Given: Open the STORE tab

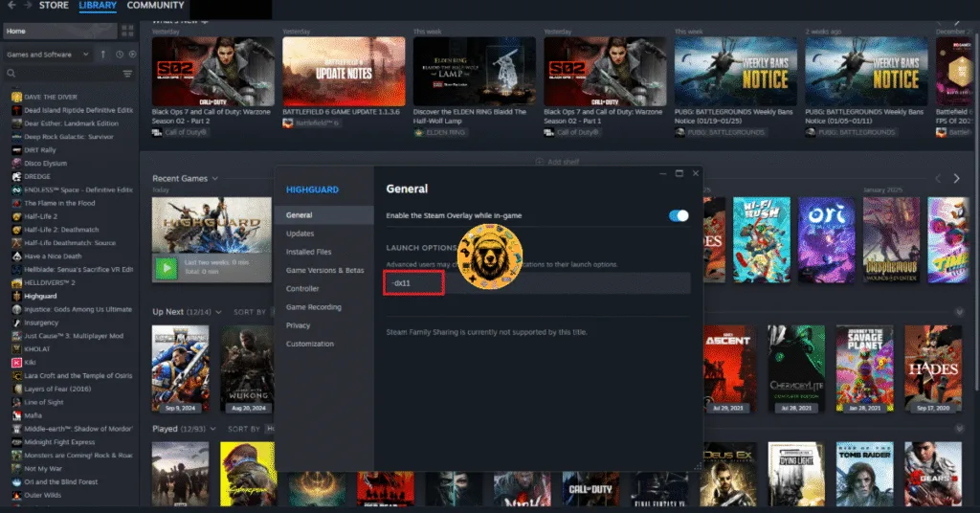Looking at the screenshot, I should coord(54,5).
